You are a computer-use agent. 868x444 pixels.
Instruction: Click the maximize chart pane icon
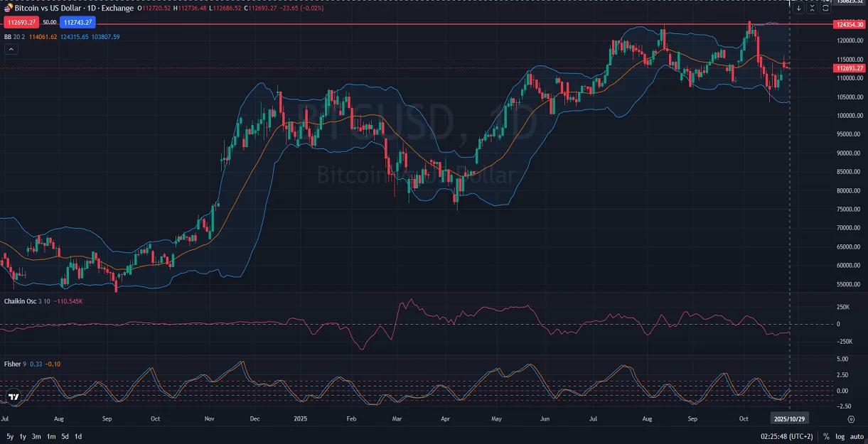[812, 8]
